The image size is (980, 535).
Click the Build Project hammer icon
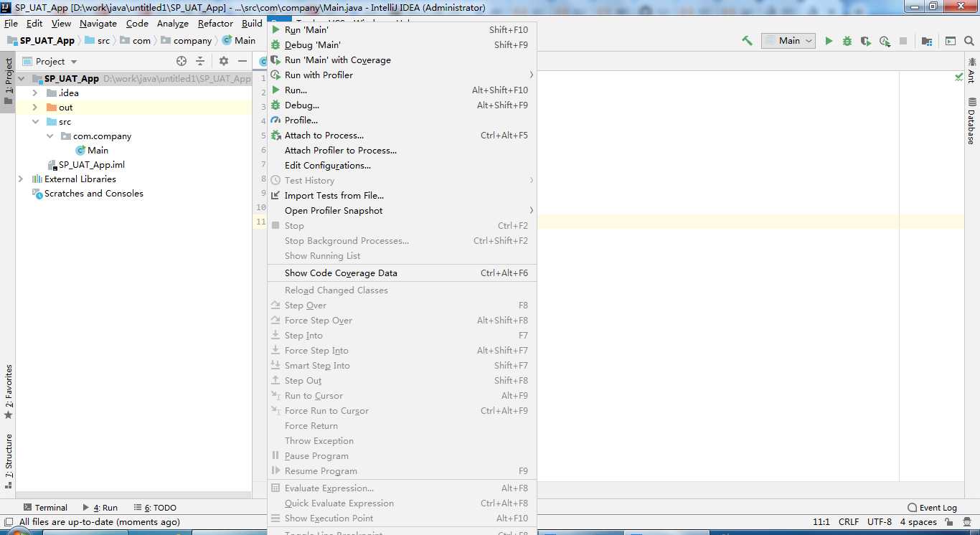pyautogui.click(x=747, y=41)
